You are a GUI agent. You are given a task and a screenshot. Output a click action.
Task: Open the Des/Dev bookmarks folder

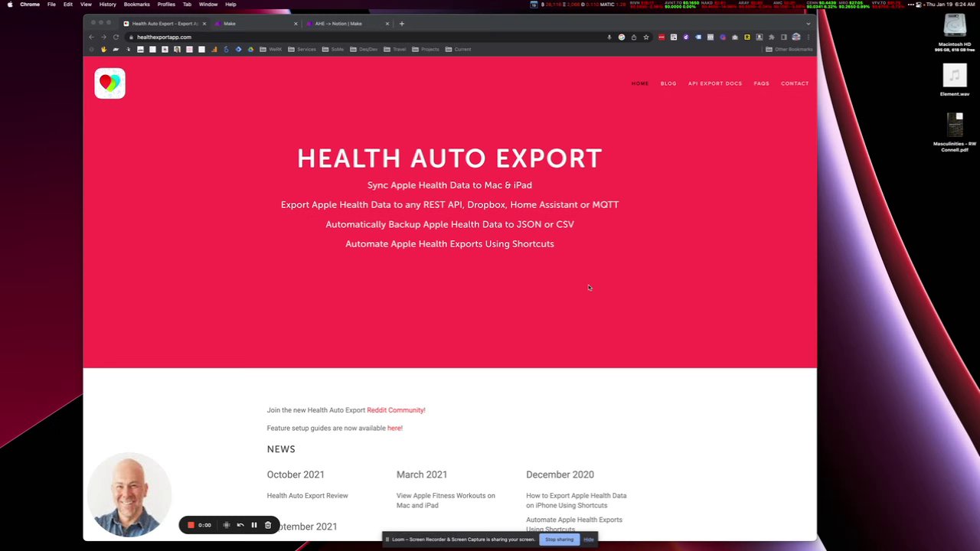363,49
